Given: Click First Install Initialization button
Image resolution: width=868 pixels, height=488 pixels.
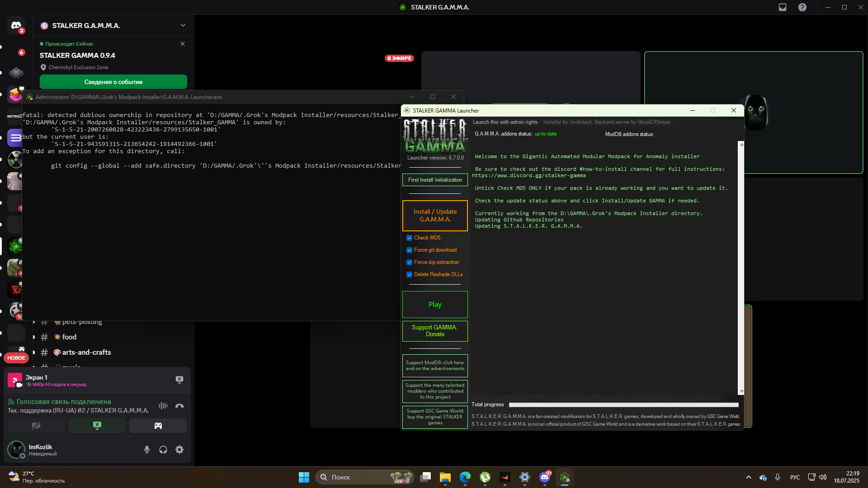Looking at the screenshot, I should (435, 180).
